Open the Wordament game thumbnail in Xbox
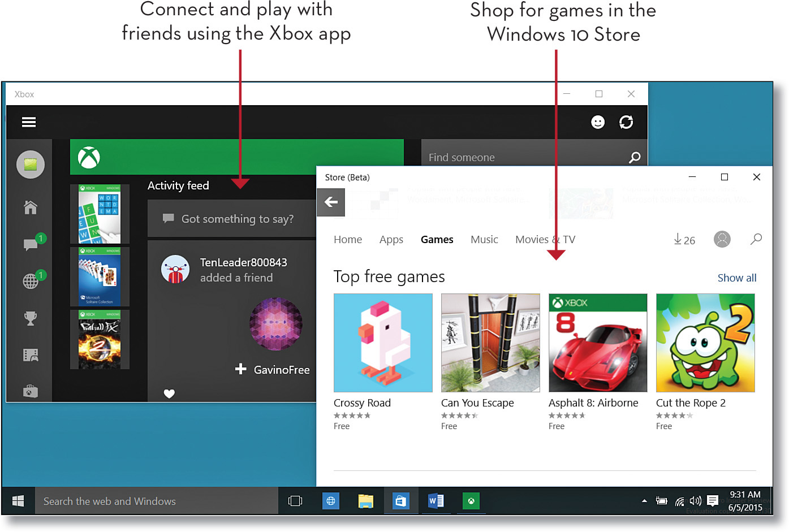 (100, 214)
